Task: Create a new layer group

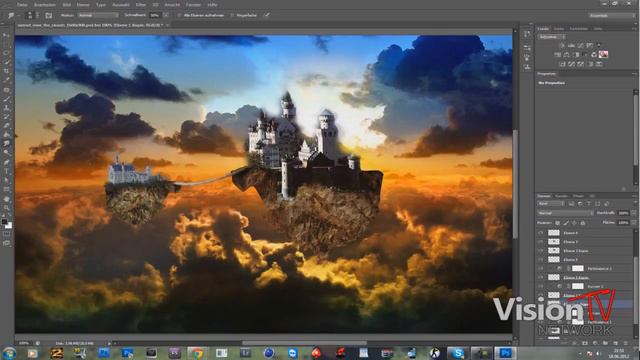Action: [x=605, y=343]
